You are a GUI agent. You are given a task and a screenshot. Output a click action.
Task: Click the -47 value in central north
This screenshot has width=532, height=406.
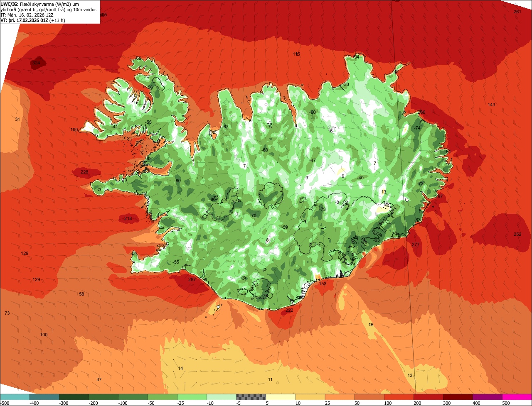point(313,160)
